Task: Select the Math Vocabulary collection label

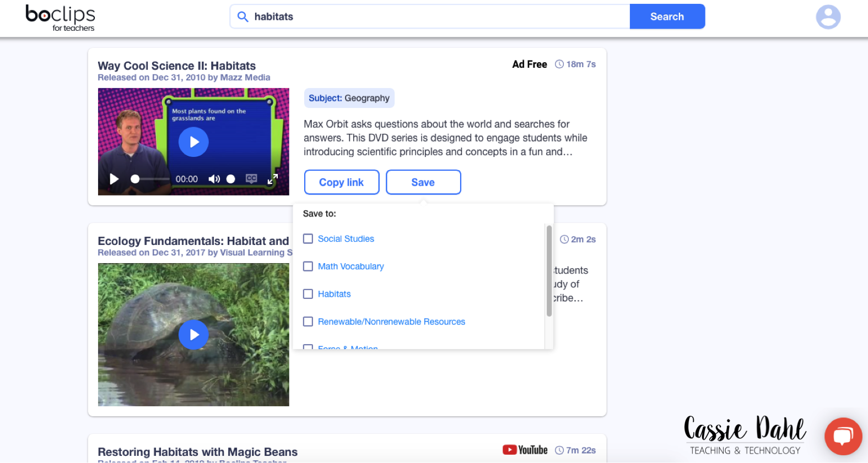Action: pyautogui.click(x=351, y=266)
